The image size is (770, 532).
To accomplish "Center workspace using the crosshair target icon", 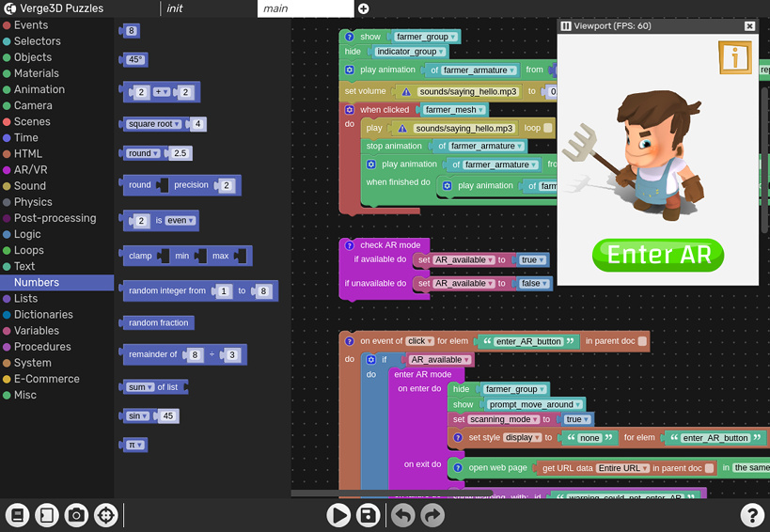I will (x=106, y=515).
